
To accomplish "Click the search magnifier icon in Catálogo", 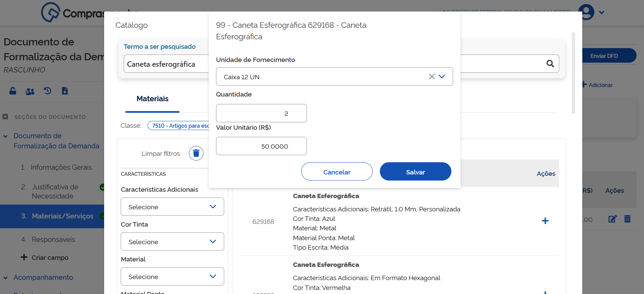I will coord(550,64).
